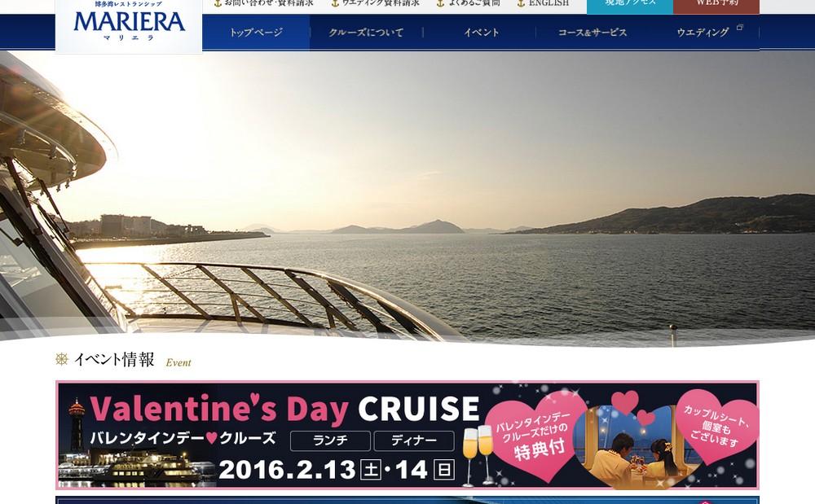Click the 現地アクセス button
This screenshot has width=815, height=504.
[630, 5]
